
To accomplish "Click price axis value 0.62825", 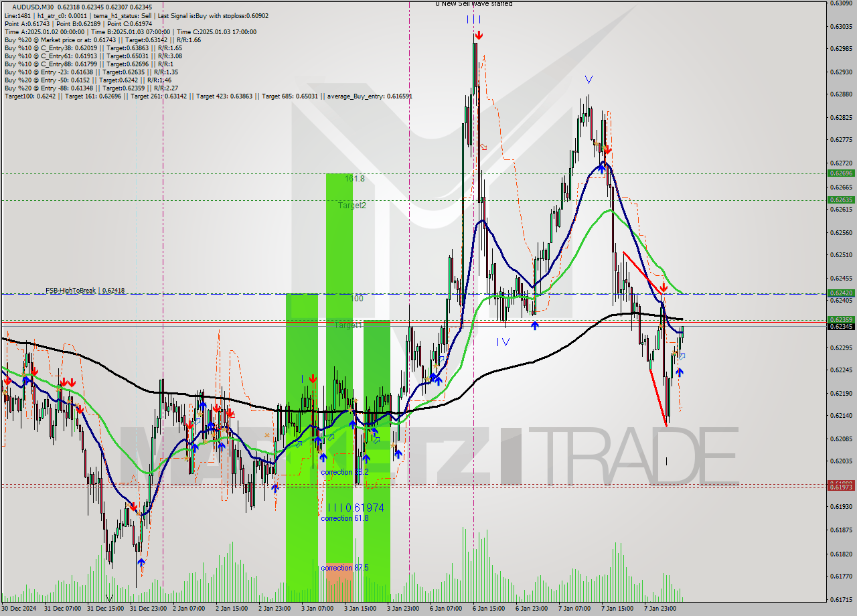I will click(841, 117).
